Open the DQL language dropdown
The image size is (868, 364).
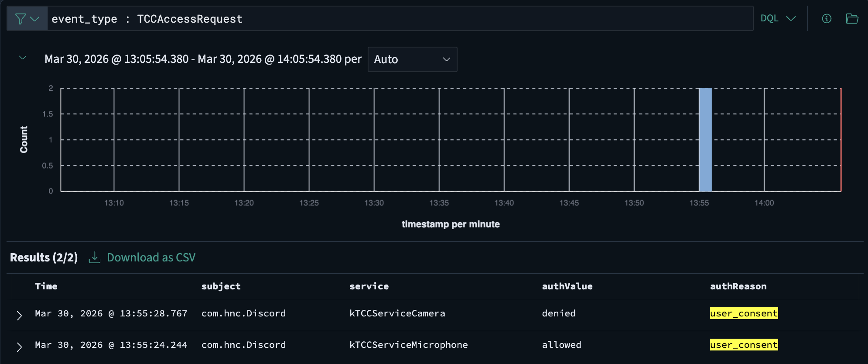(x=778, y=19)
